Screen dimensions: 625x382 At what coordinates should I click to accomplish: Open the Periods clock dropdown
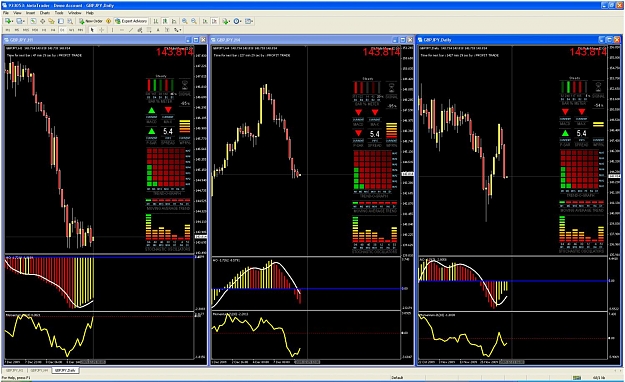point(238,21)
